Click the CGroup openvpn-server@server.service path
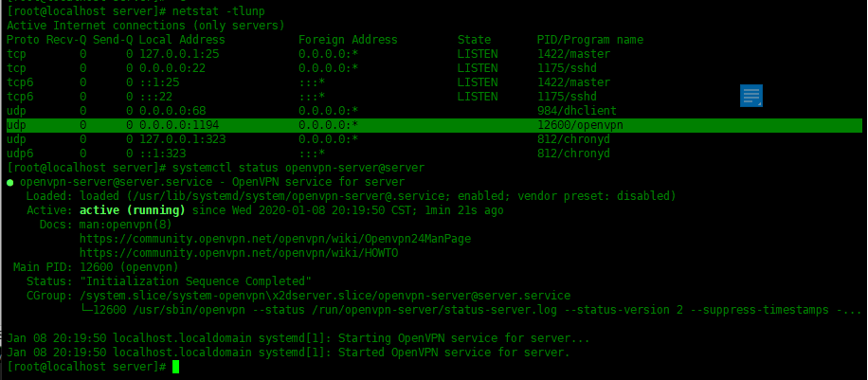 pyautogui.click(x=325, y=296)
